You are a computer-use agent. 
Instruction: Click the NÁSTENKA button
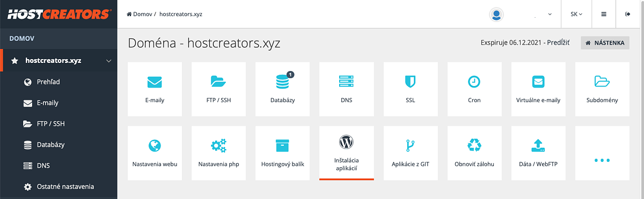[605, 43]
